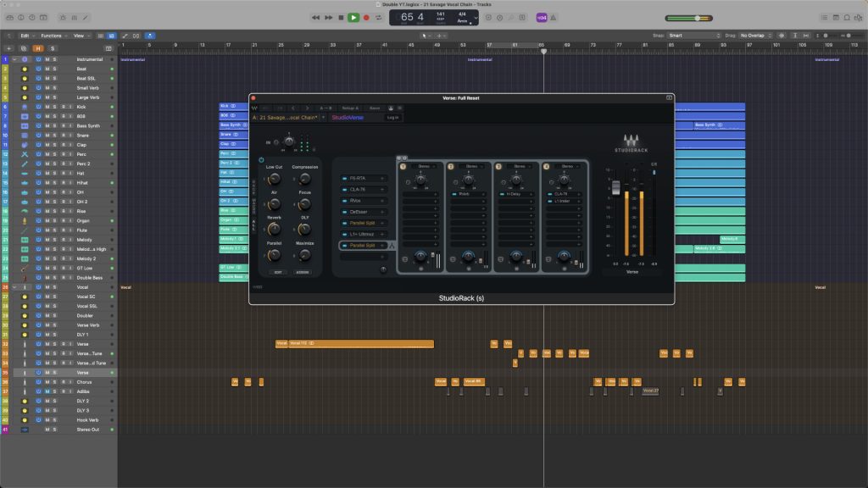Image resolution: width=868 pixels, height=488 pixels.
Task: Open the preset dropdown showing 21 Savage Vocal Chain
Action: (284, 117)
